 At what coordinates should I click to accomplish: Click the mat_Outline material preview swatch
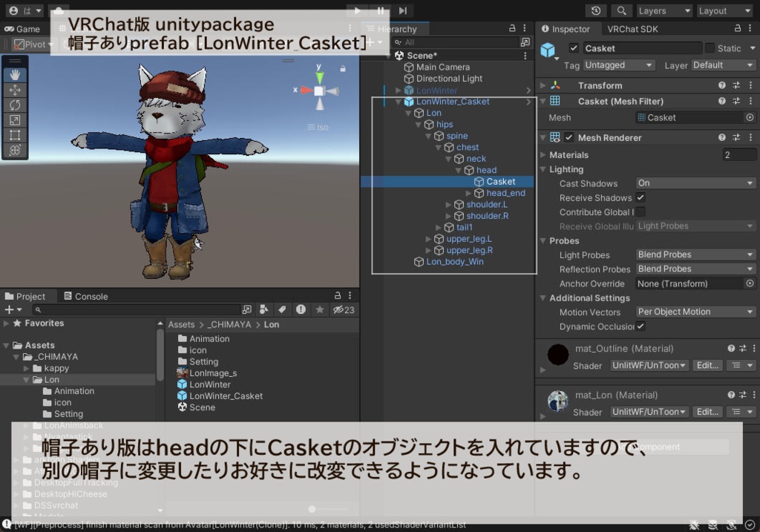tap(558, 354)
